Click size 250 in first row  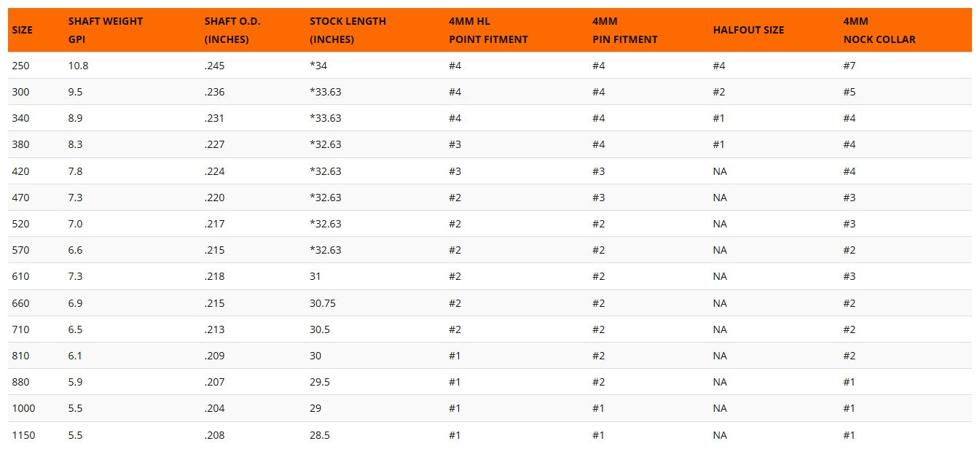pos(20,66)
